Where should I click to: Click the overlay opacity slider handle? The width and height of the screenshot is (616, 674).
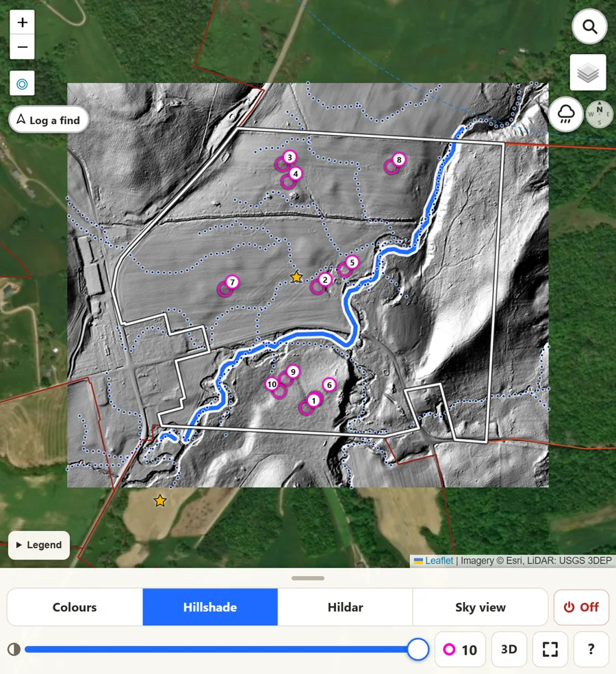[x=418, y=649]
